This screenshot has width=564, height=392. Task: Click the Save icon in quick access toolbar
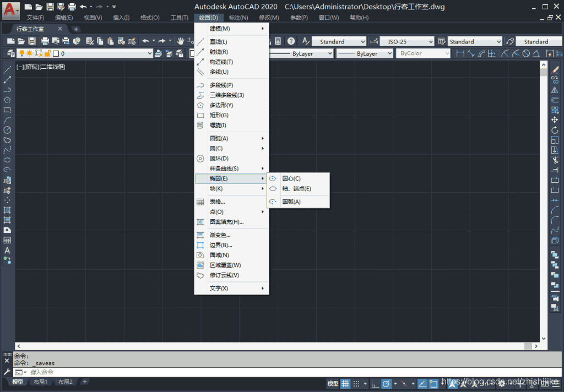50,7
